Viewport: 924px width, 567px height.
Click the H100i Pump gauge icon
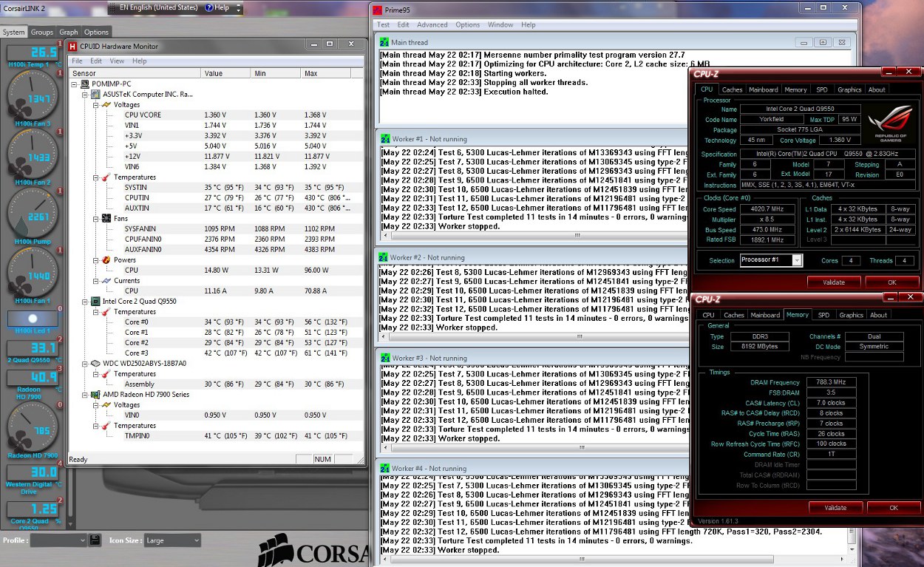pos(33,214)
